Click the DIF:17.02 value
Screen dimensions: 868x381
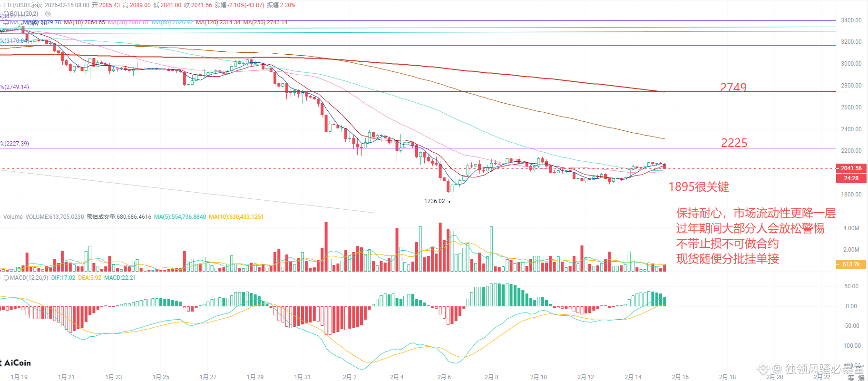pos(63,278)
